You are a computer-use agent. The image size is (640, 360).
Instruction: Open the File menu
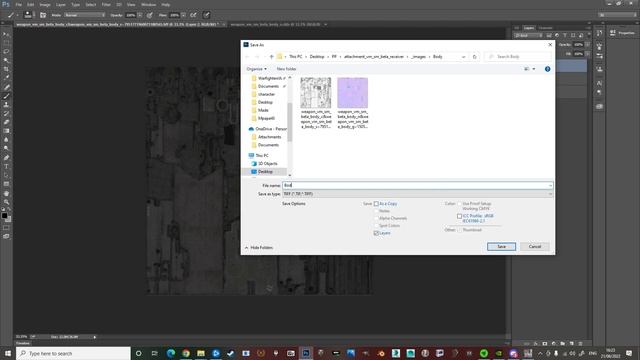pyautogui.click(x=18, y=4)
